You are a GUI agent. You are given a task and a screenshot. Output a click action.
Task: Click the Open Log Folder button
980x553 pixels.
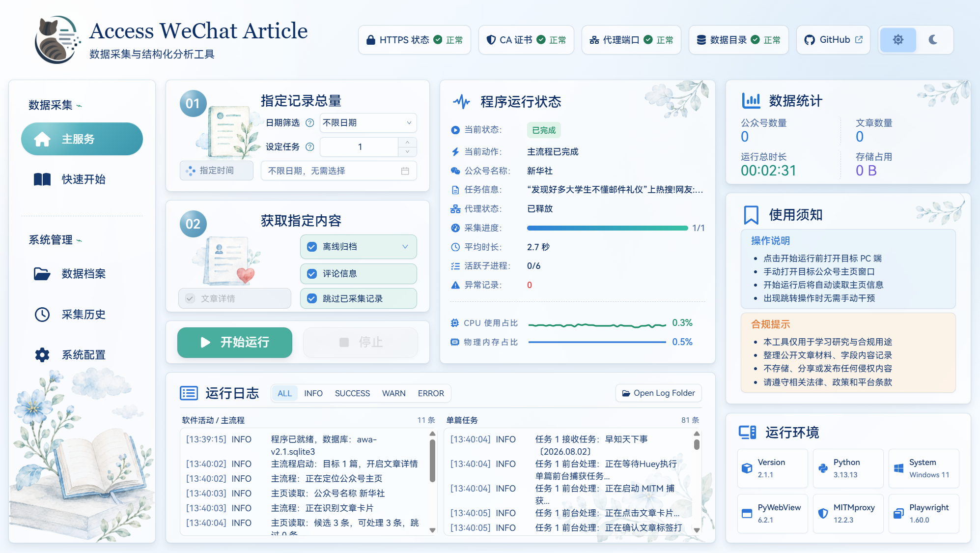[659, 393]
